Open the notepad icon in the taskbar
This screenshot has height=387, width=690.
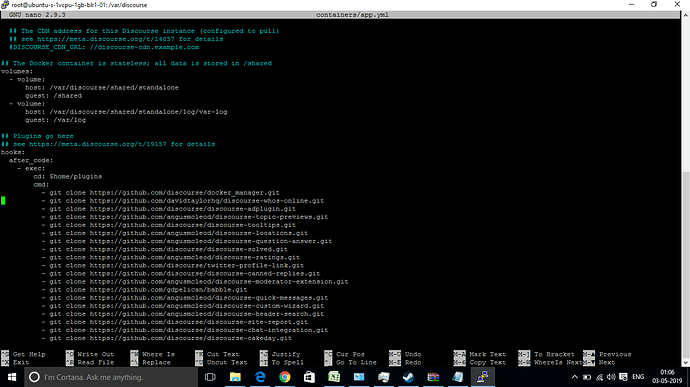coord(458,377)
